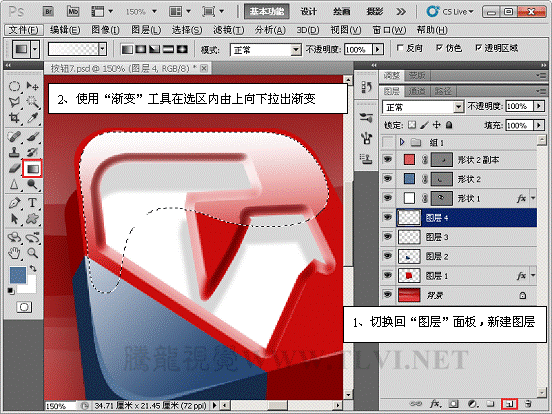Select the Gradient tool

[32, 168]
